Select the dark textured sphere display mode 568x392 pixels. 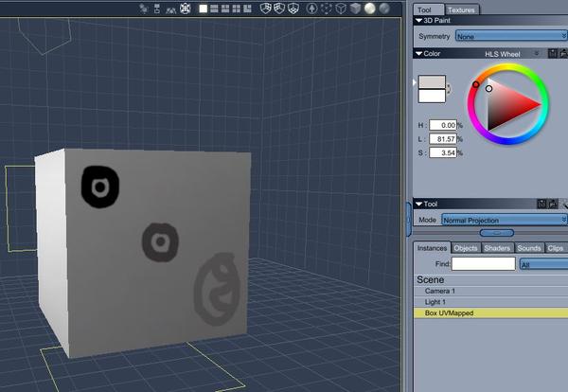(384, 9)
